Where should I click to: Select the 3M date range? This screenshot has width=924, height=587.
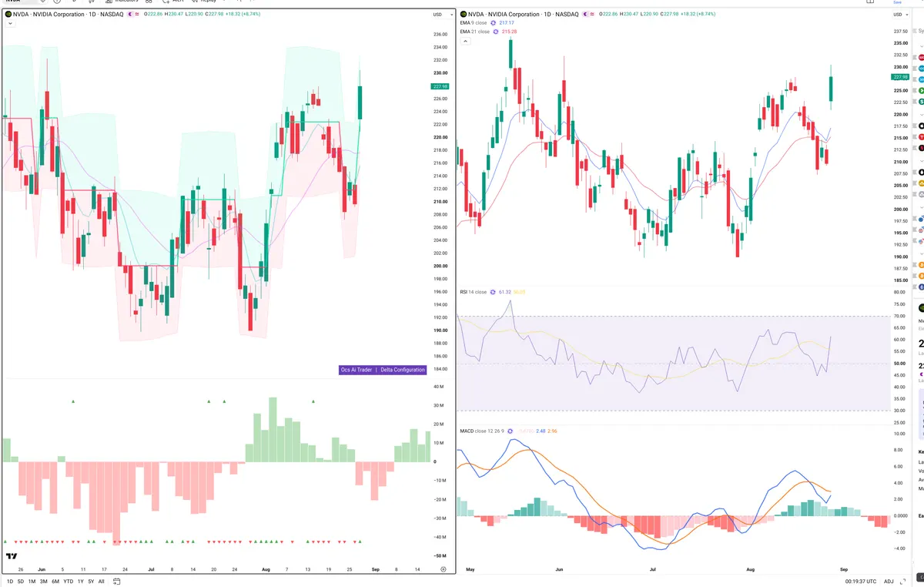pyautogui.click(x=44, y=582)
